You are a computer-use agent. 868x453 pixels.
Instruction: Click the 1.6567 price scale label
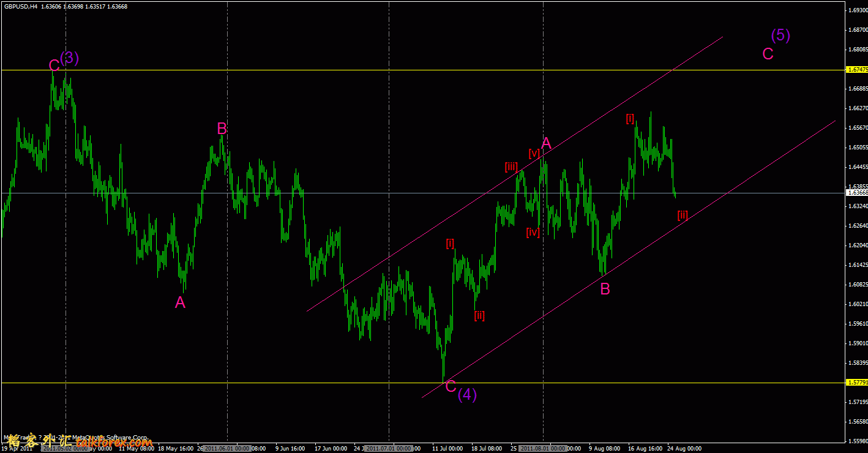coord(857,127)
